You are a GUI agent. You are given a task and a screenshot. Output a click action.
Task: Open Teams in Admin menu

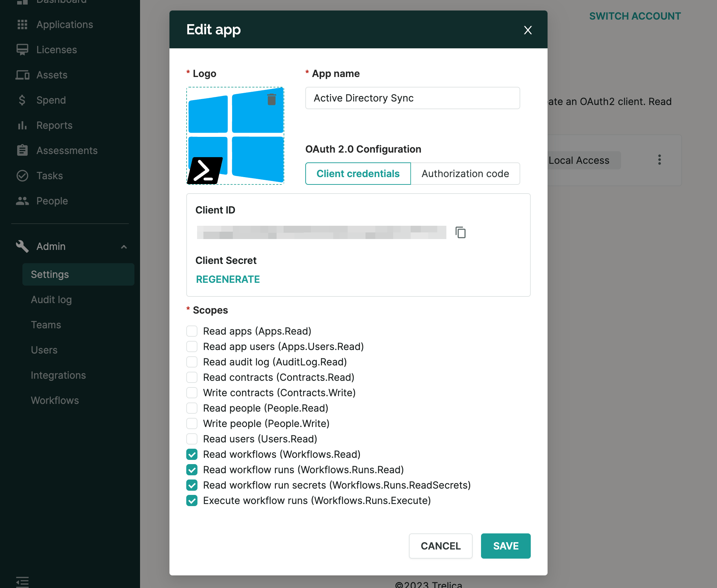pyautogui.click(x=46, y=325)
